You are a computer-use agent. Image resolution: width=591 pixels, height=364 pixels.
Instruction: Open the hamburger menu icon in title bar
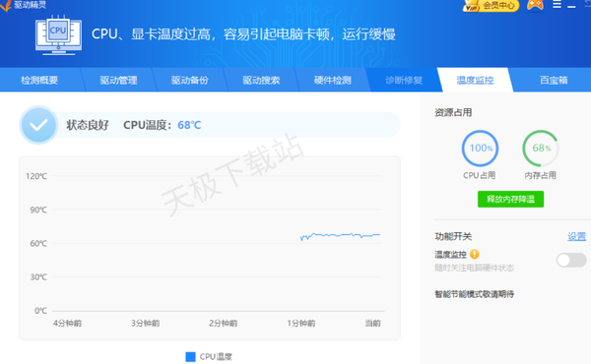point(557,5)
